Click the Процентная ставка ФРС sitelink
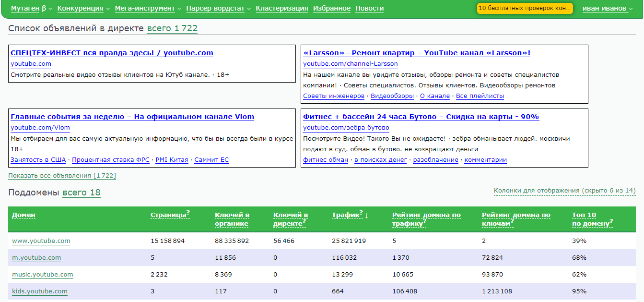644x302 pixels. click(111, 160)
